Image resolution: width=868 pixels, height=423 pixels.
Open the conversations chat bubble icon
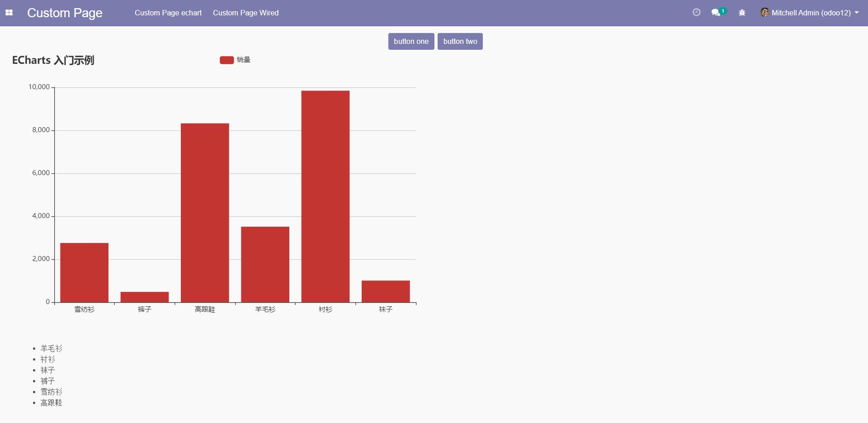click(x=716, y=13)
